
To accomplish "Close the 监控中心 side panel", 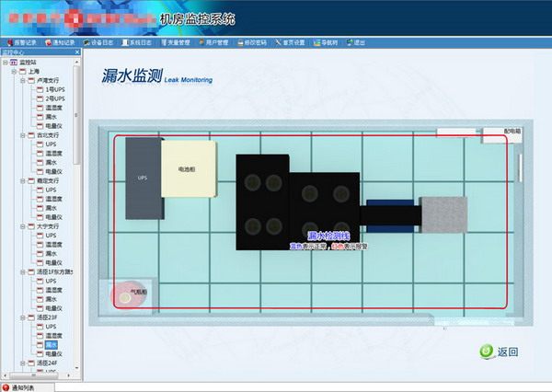I will (x=77, y=52).
